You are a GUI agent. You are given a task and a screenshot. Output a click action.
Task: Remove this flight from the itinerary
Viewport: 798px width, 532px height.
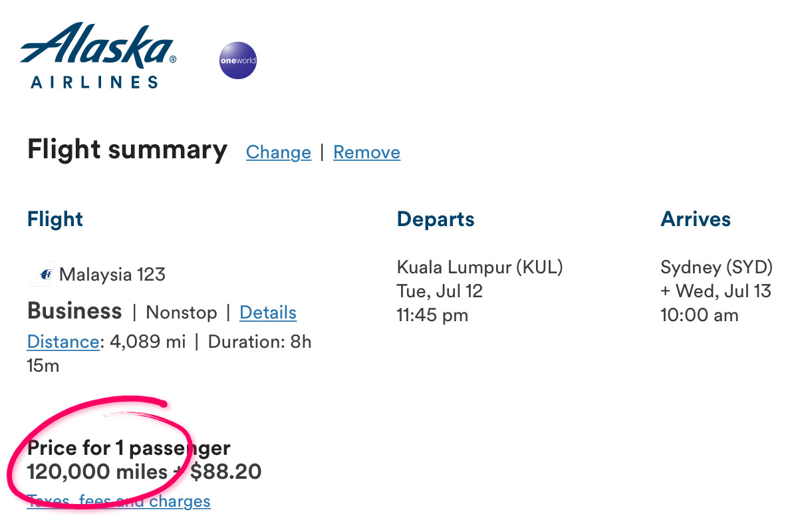[x=366, y=152]
